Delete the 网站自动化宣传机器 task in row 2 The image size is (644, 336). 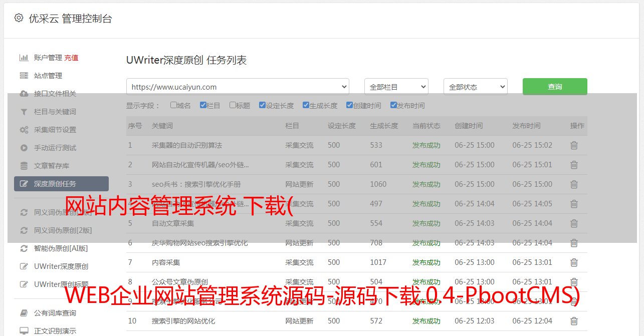[574, 165]
